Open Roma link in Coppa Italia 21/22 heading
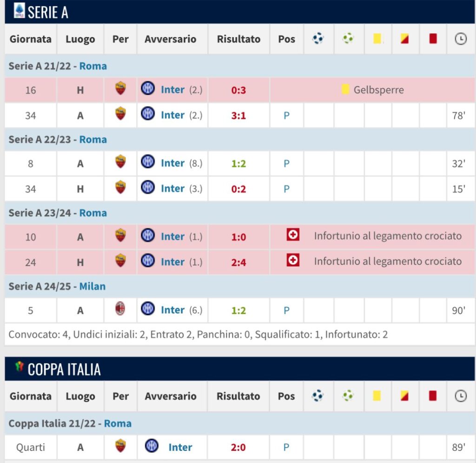 118,423
